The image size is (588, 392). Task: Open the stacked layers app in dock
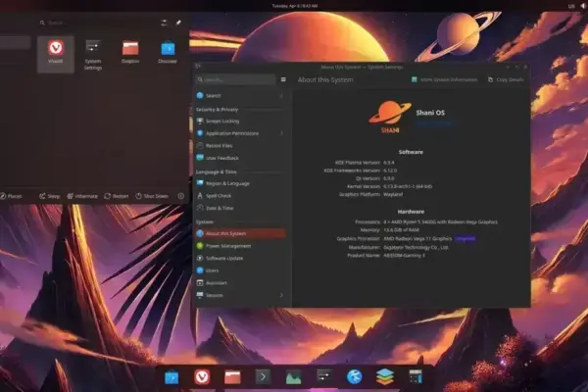coord(385,377)
